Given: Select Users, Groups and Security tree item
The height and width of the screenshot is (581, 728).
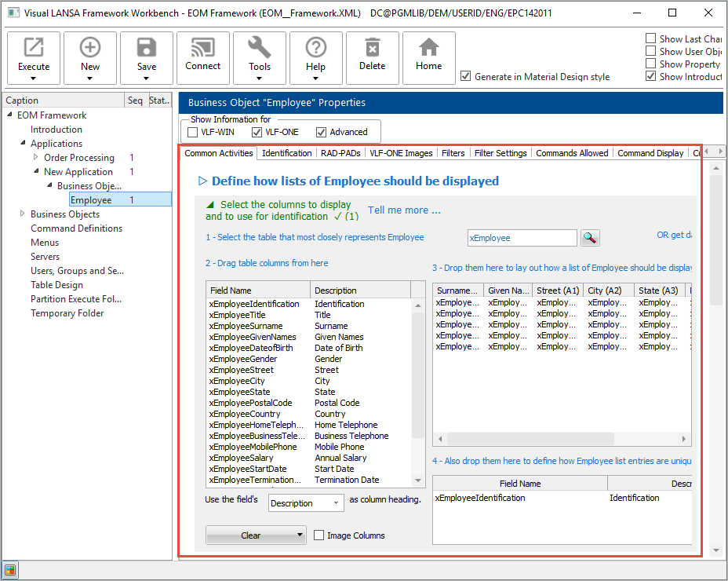Looking at the screenshot, I should tap(77, 271).
